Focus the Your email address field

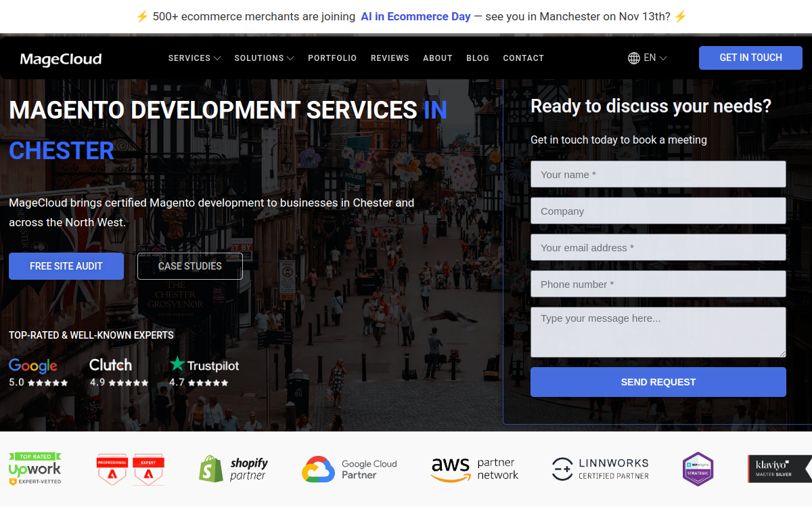pos(658,247)
